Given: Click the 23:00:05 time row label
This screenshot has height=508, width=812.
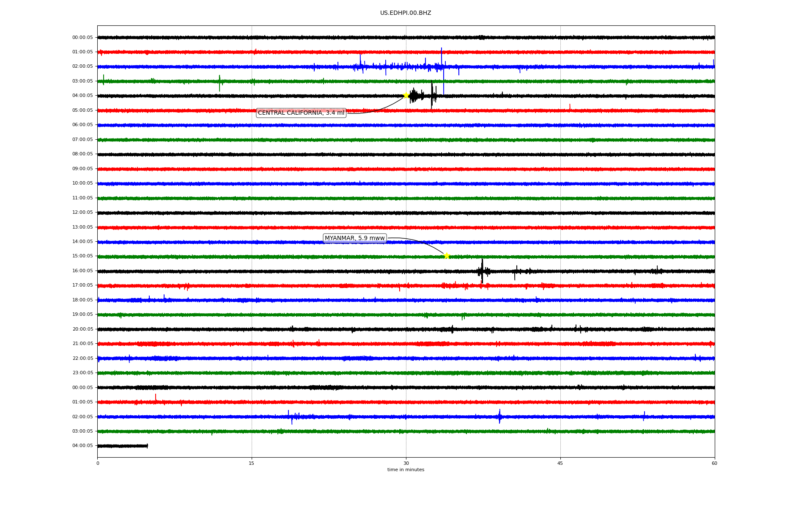Looking at the screenshot, I should pyautogui.click(x=82, y=373).
